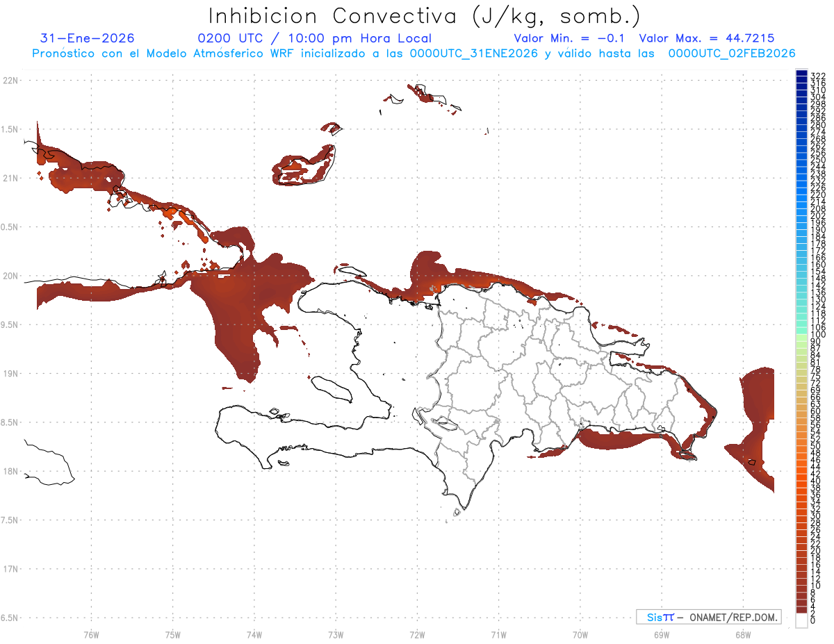Screen dimensions: 834x644
Task: Click the '68W' longitude label
Action: pos(743,634)
